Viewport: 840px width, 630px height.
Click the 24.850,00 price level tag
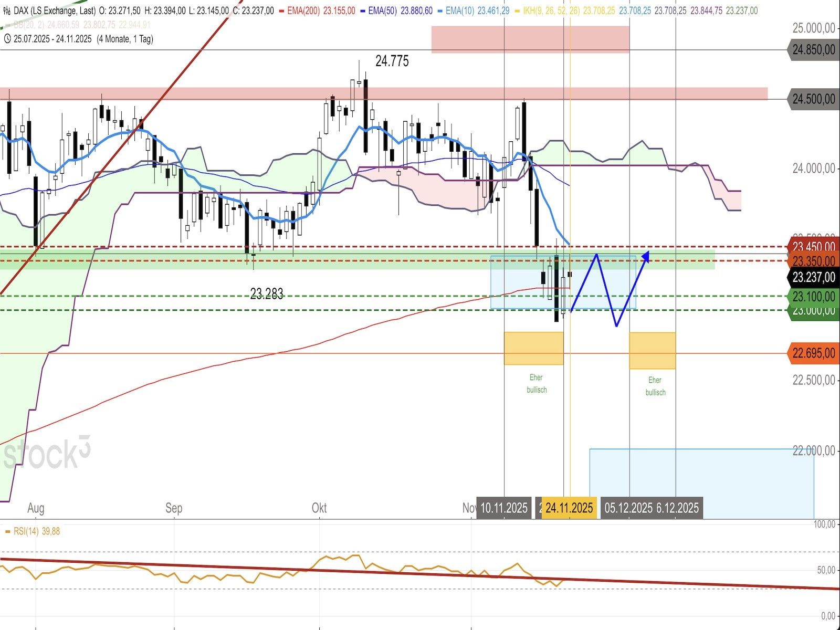813,50
